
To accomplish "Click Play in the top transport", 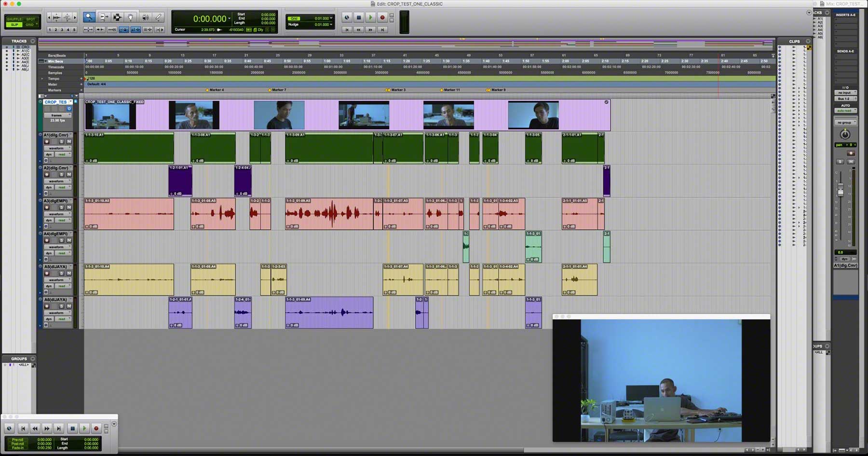I will [x=370, y=17].
